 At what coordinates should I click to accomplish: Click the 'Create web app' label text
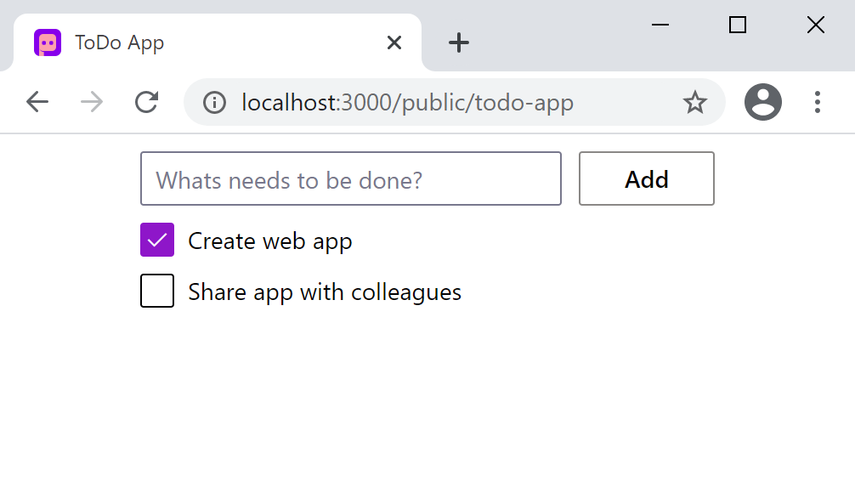[269, 241]
